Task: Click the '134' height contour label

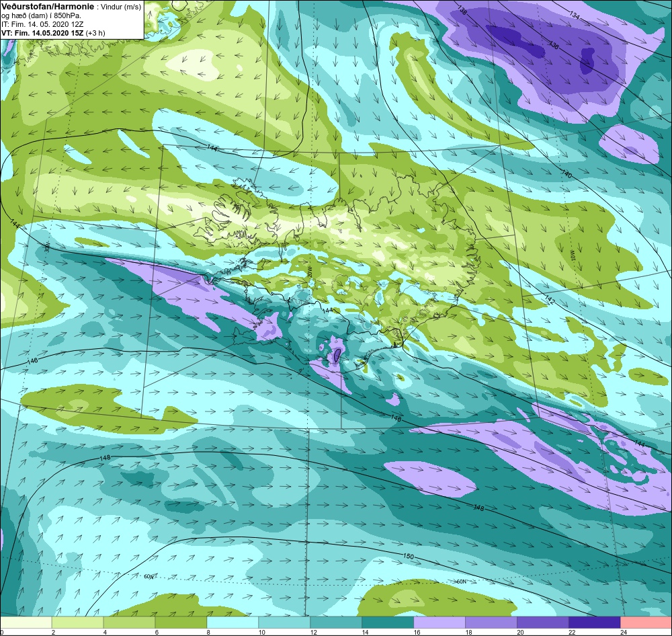Action: pos(575,15)
